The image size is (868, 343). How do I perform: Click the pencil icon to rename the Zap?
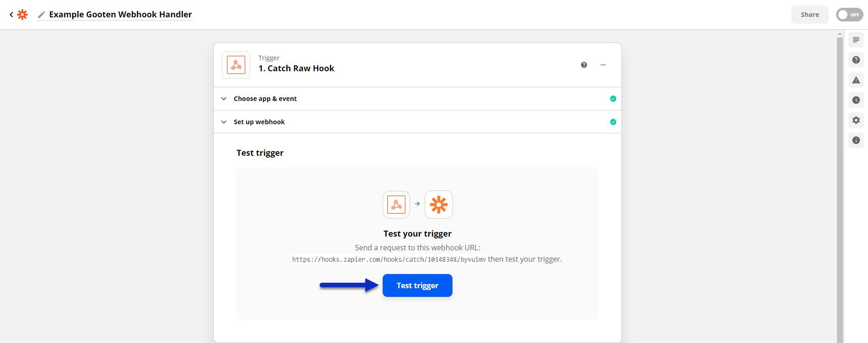click(x=42, y=15)
